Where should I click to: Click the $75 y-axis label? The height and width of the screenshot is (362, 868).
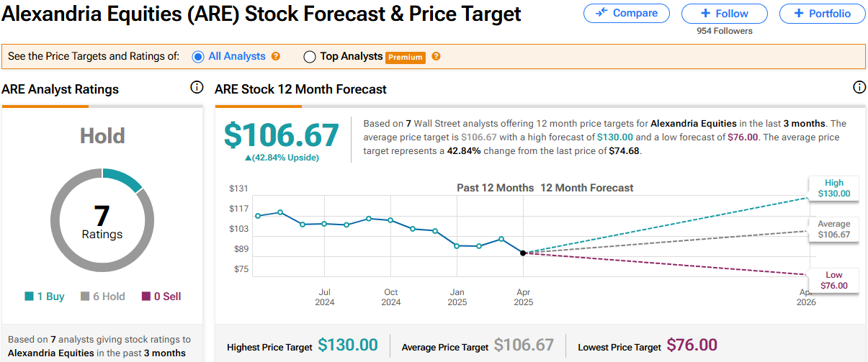[241, 269]
